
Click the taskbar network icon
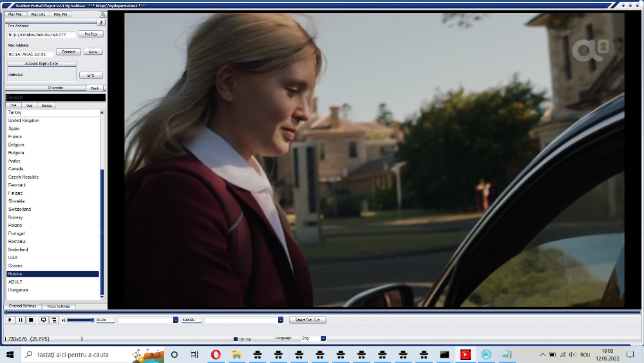pos(563,355)
